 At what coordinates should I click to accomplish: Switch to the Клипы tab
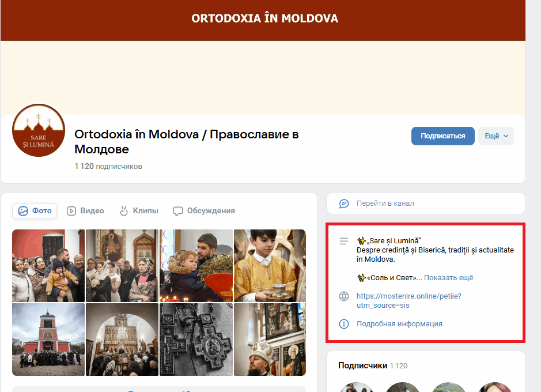tap(139, 211)
